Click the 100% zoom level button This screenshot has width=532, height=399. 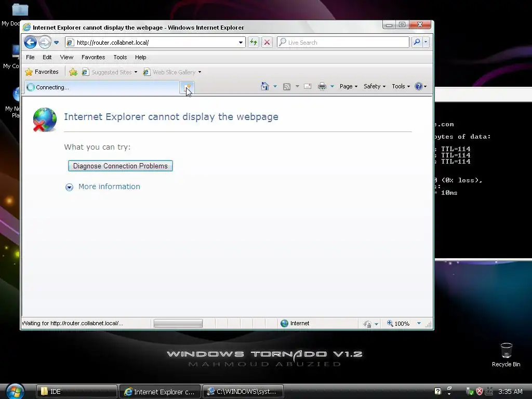tap(398, 324)
